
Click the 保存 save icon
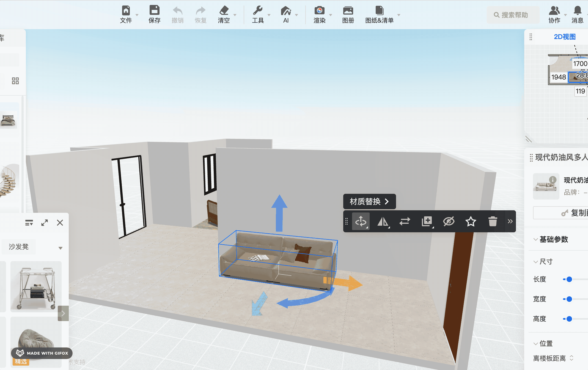[x=154, y=10]
